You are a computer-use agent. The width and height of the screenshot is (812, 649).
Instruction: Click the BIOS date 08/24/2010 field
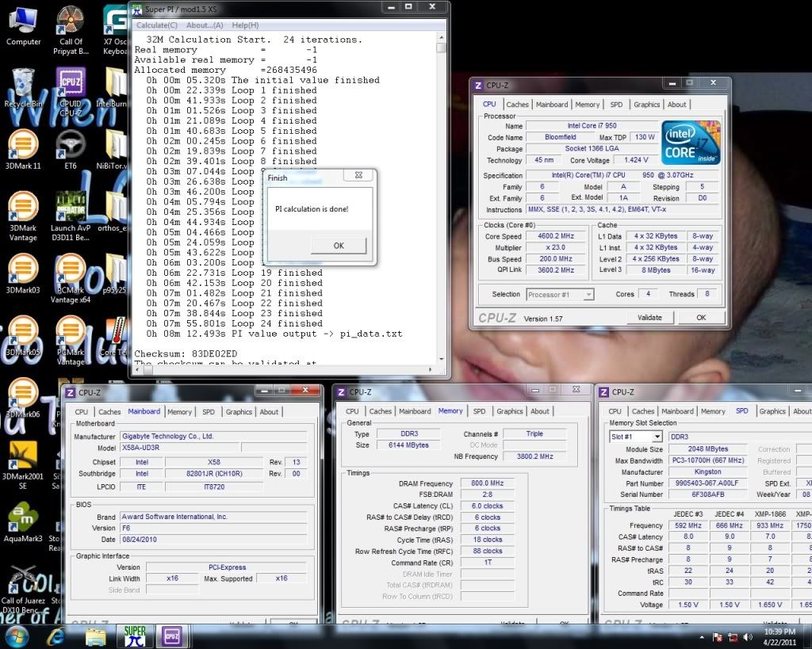pyautogui.click(x=213, y=540)
